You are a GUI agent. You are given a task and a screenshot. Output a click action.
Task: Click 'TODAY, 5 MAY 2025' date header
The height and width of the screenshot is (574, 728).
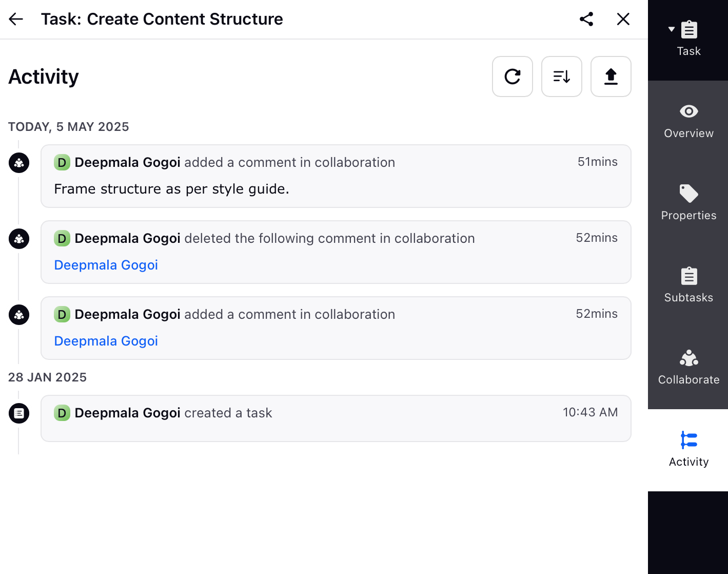tap(69, 127)
